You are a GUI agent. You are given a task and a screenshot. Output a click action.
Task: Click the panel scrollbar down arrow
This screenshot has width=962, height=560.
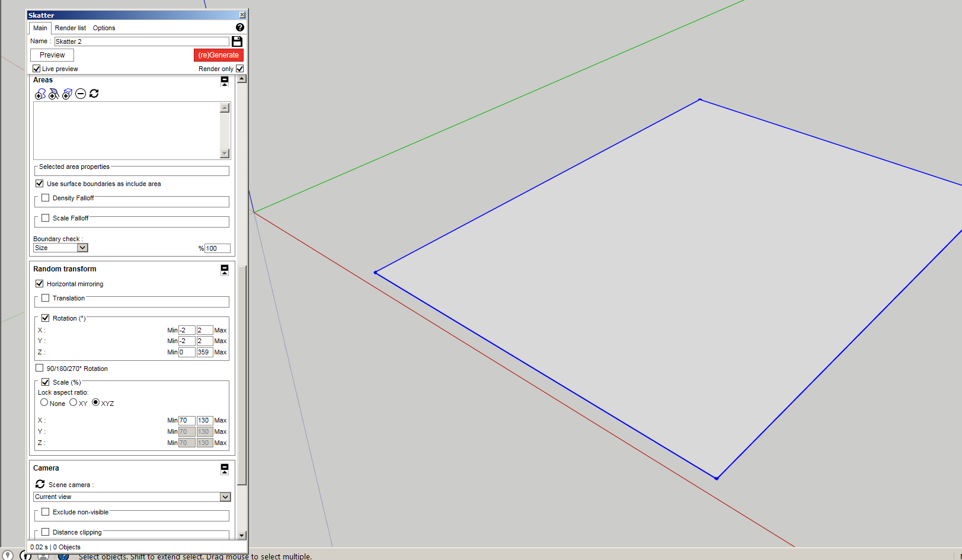click(x=242, y=535)
